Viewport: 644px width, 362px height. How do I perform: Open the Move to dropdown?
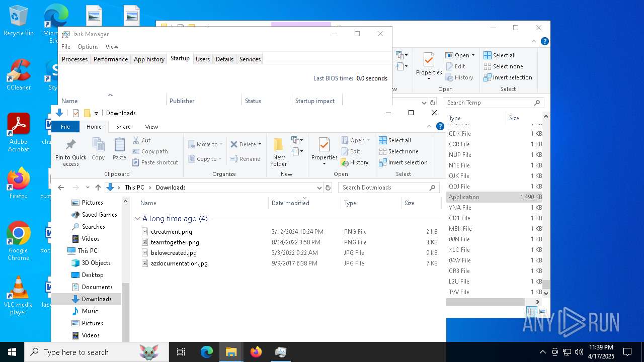205,144
